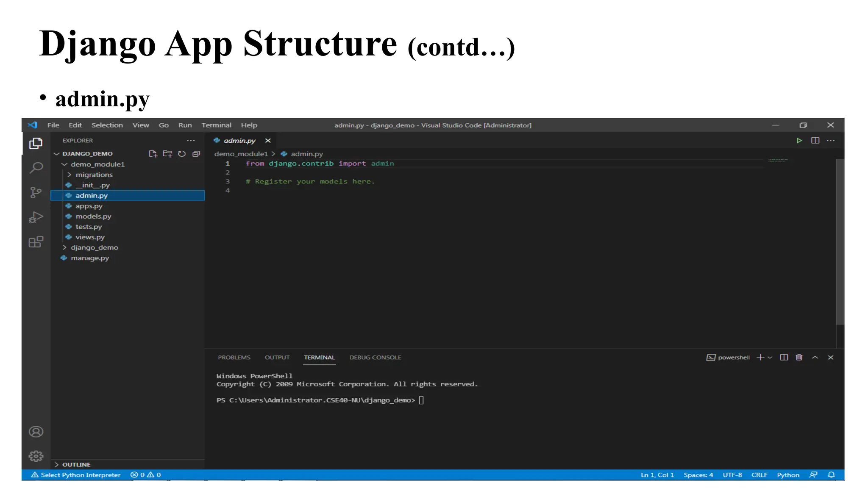Kill the terminal with trash icon
The height and width of the screenshot is (488, 868).
pyautogui.click(x=799, y=358)
